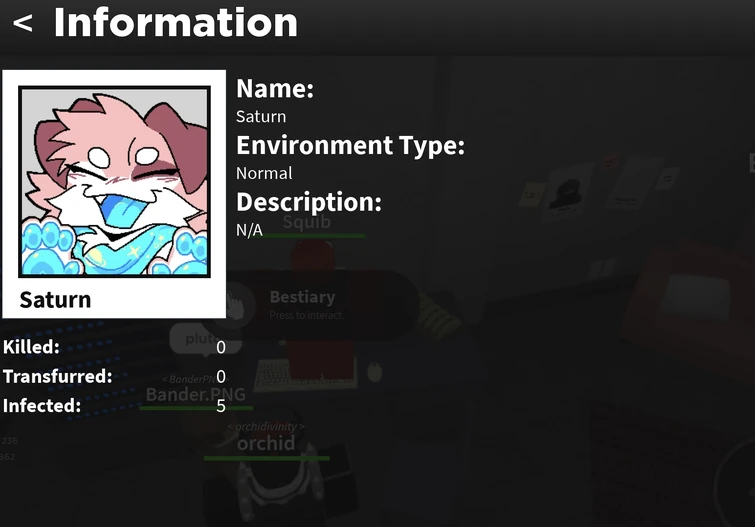Click the Squib player nametag

[x=307, y=222]
